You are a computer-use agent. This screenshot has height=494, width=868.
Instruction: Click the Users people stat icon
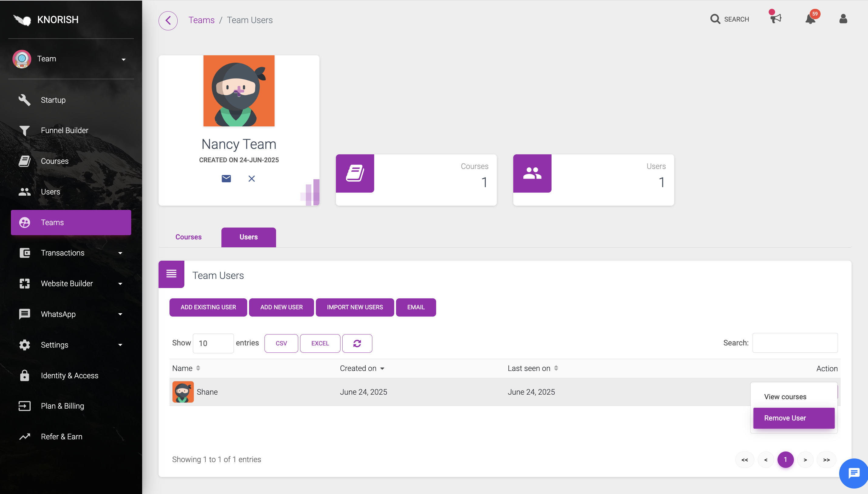pyautogui.click(x=532, y=173)
